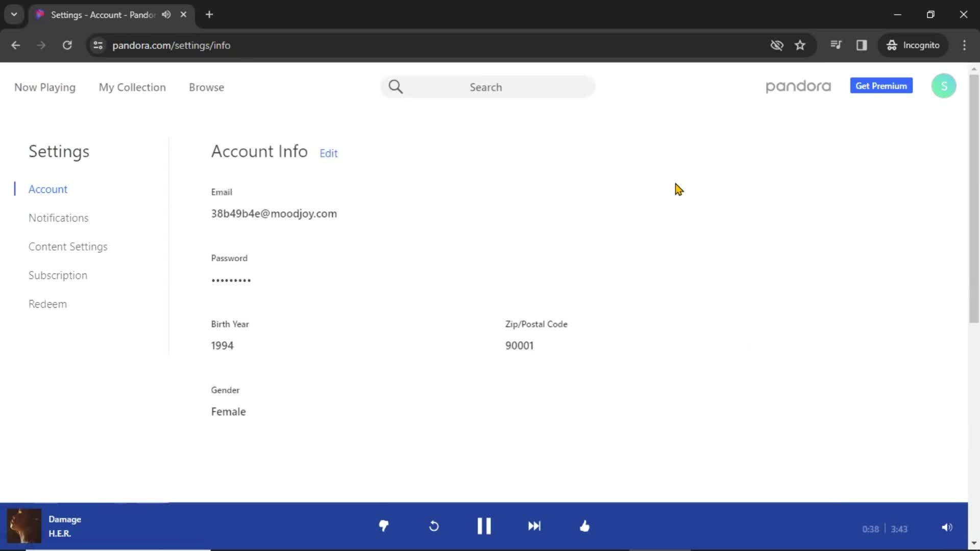Thumb up the song Damage
The height and width of the screenshot is (551, 980).
(584, 526)
